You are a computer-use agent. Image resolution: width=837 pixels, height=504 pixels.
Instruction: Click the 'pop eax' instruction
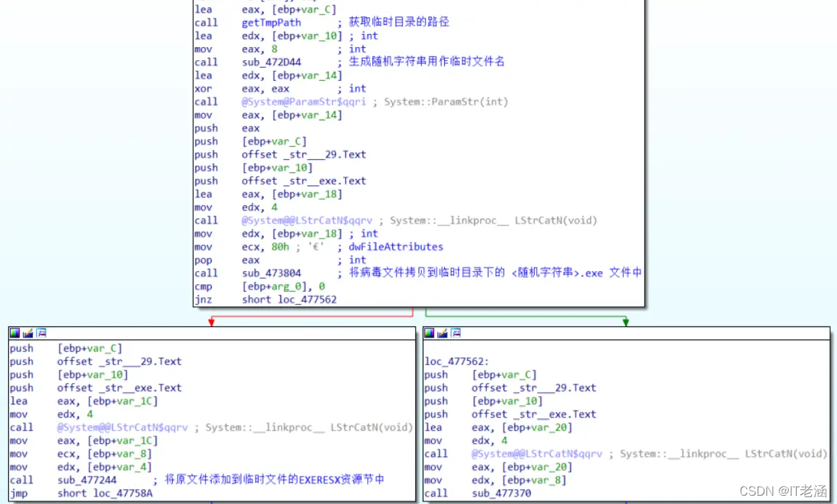pyautogui.click(x=227, y=260)
